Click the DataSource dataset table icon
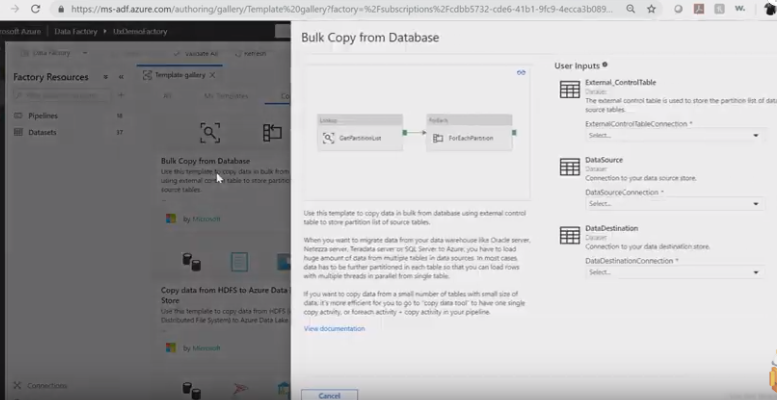777x400 pixels. tap(570, 167)
